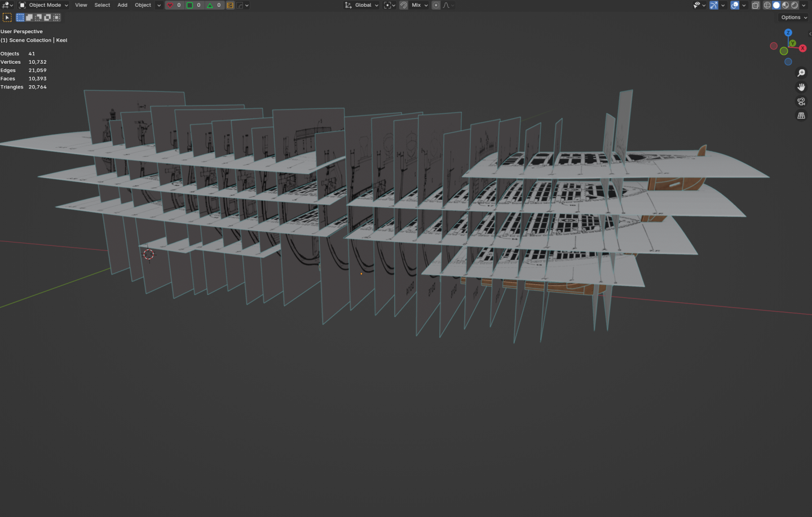Expand the dropdown arrow after Object menu
812x517 pixels.
[x=158, y=5]
